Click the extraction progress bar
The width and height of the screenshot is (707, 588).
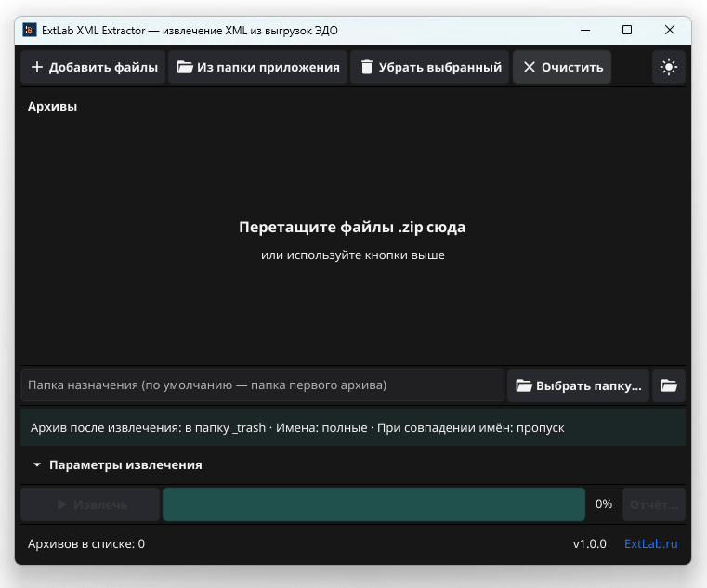pos(373,504)
